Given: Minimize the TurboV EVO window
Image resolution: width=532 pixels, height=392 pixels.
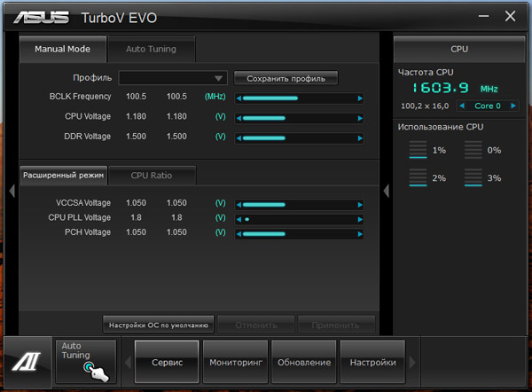Looking at the screenshot, I should pos(483,16).
